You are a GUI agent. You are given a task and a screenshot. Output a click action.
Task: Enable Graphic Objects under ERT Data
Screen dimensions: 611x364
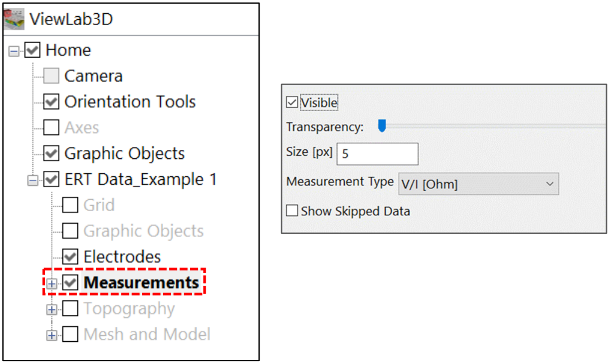(70, 231)
